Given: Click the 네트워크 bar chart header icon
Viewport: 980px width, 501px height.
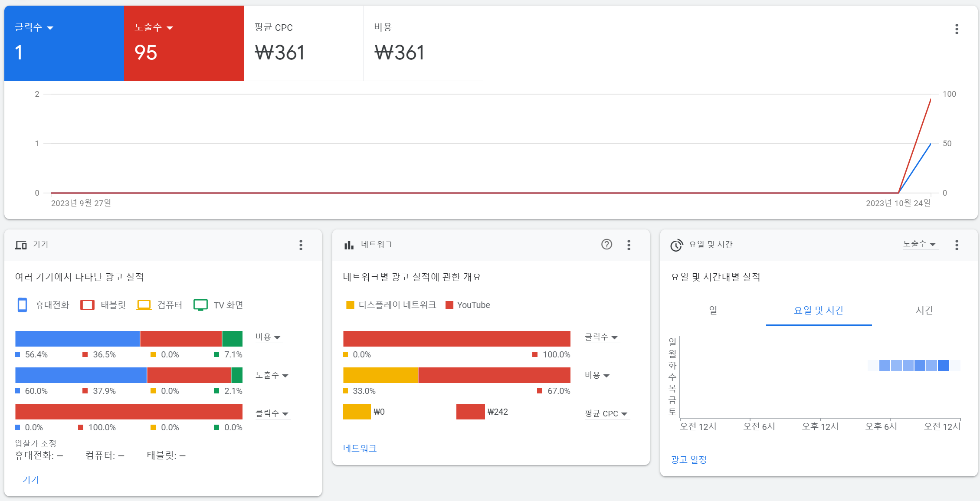Looking at the screenshot, I should [x=349, y=245].
